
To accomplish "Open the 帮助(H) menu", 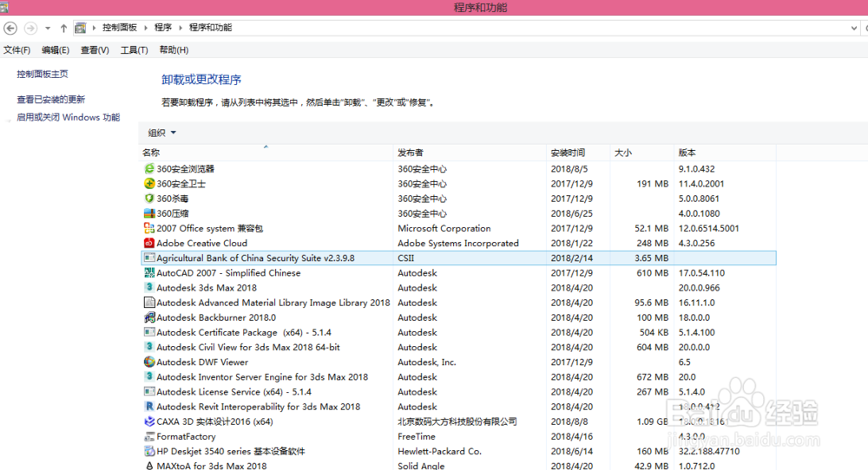I will pyautogui.click(x=174, y=49).
